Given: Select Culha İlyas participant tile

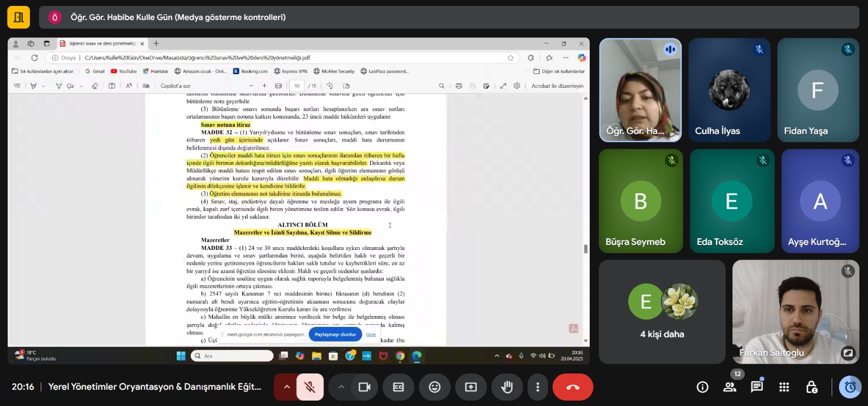Looking at the screenshot, I should click(x=729, y=91).
